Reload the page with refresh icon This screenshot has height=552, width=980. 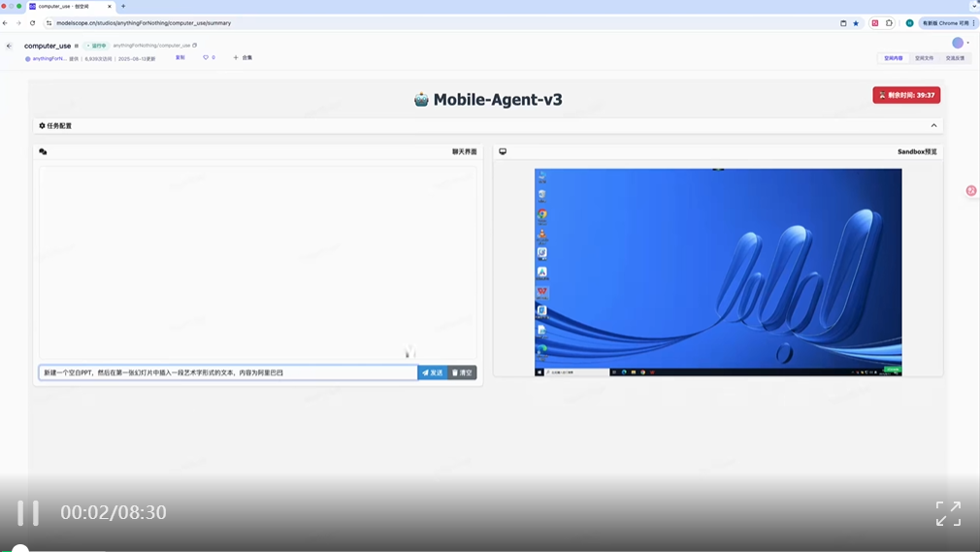pyautogui.click(x=32, y=23)
